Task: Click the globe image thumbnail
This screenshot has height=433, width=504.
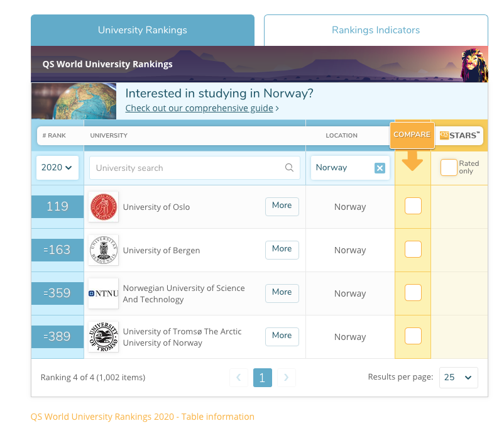Action: point(74,101)
